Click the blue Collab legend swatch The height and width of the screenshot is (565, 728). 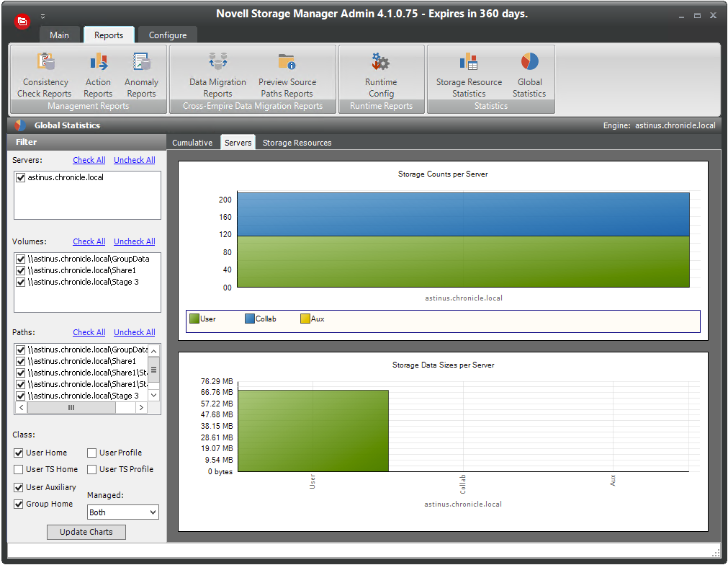click(x=250, y=319)
